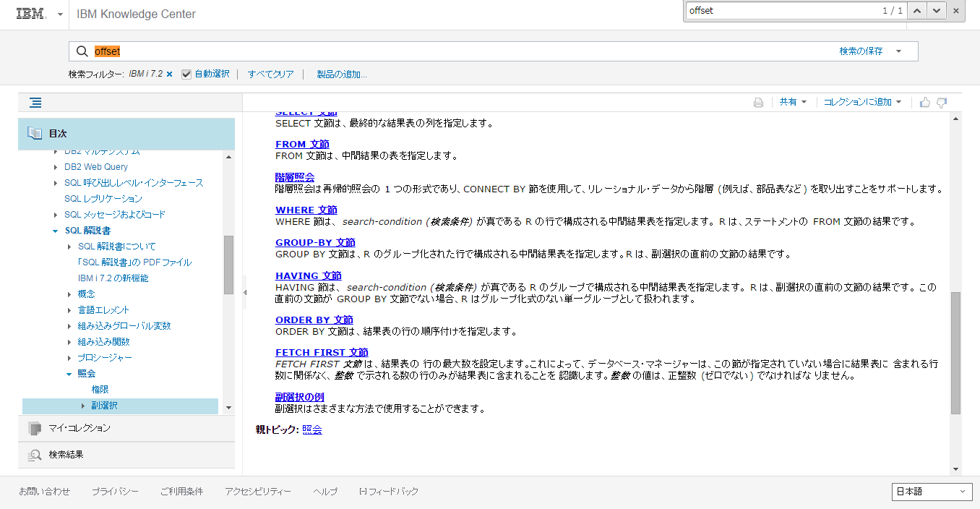Toggle the table of contents menu icon
The image size is (980, 509).
35,103
